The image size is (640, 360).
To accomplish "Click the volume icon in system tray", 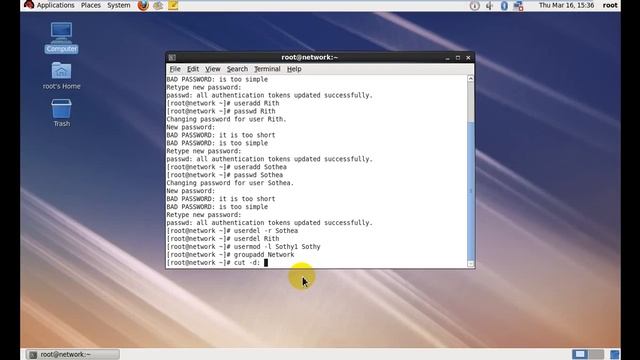I will click(x=489, y=6).
